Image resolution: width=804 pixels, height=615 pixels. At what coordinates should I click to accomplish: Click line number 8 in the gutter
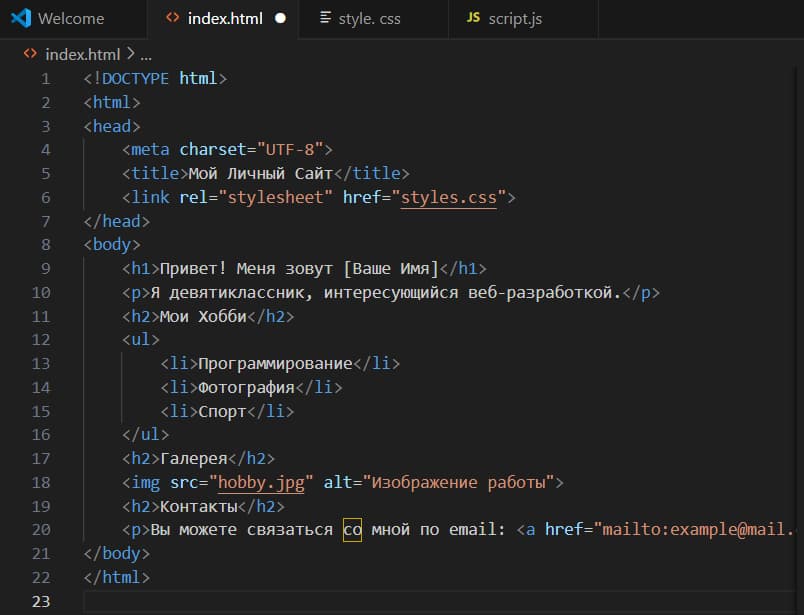tap(46, 245)
